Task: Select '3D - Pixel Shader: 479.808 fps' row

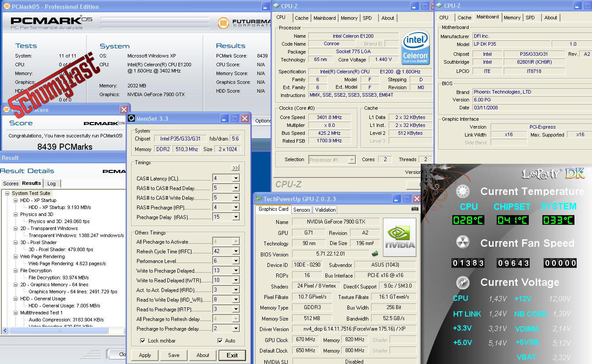Action: click(x=61, y=249)
